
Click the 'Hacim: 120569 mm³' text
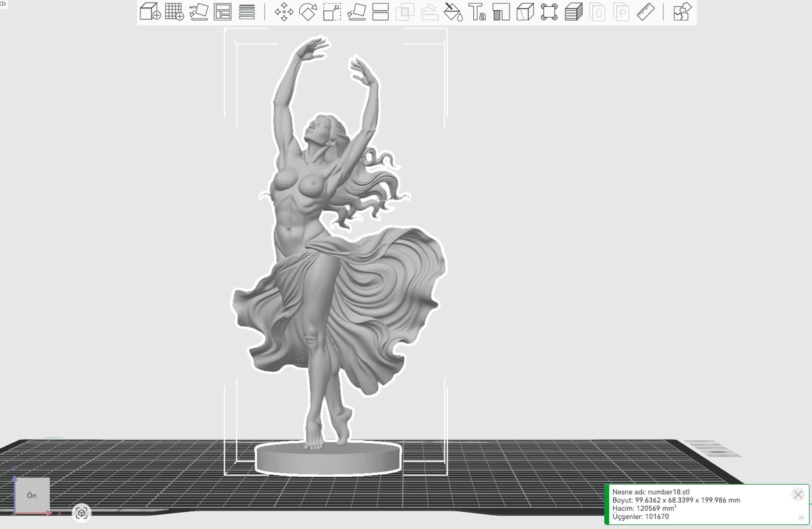tap(644, 508)
